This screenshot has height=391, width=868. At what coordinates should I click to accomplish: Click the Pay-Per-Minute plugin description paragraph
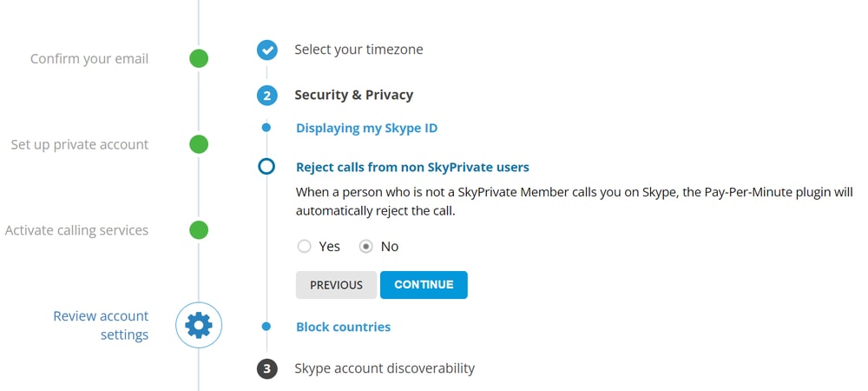pyautogui.click(x=575, y=202)
